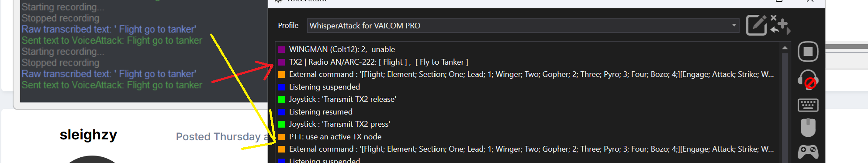Open the profile options plus-and-arrows icon
This screenshot has width=868, height=163.
(780, 25)
